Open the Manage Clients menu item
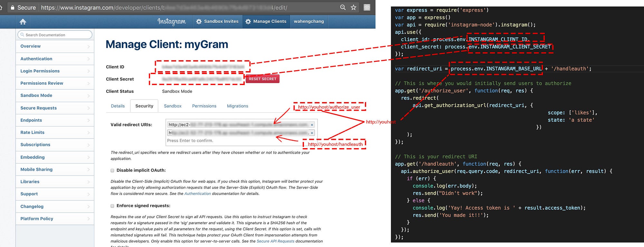 tap(266, 22)
